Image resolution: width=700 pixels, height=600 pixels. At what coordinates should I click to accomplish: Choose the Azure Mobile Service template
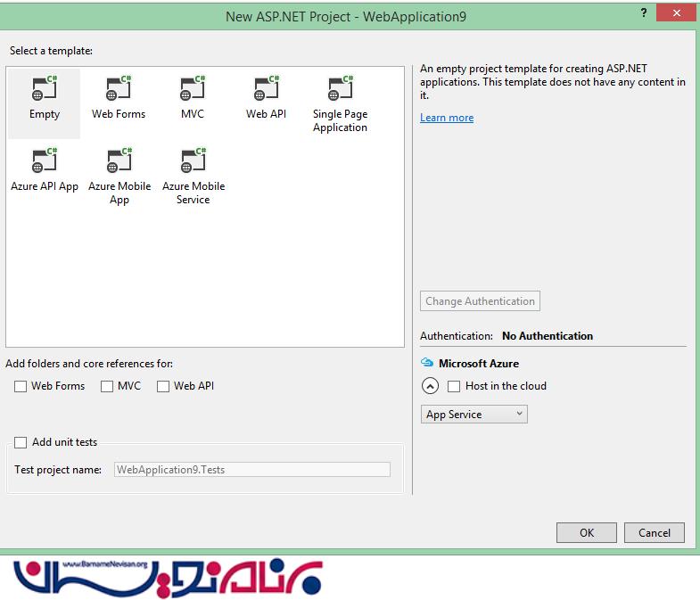click(194, 176)
